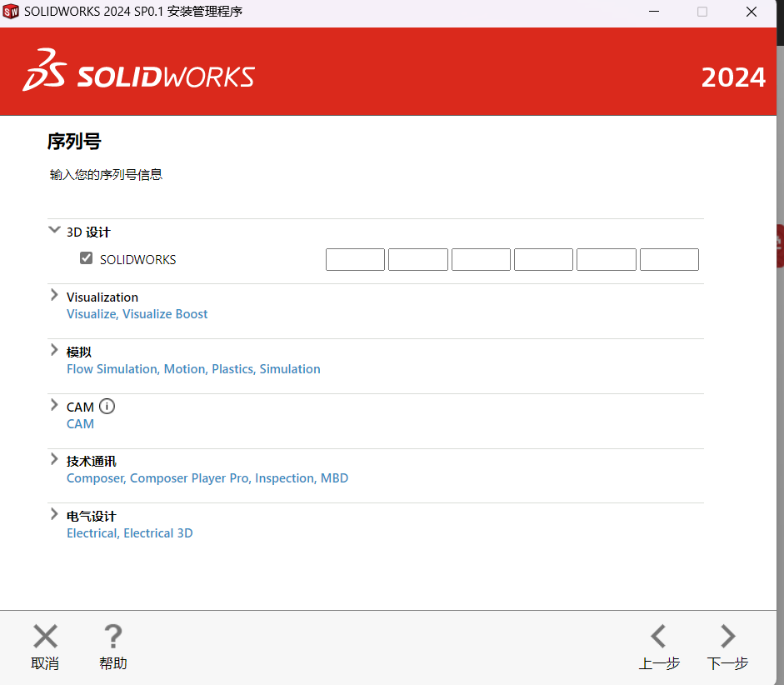
Task: Select the 序列号 page heading
Action: 74,142
